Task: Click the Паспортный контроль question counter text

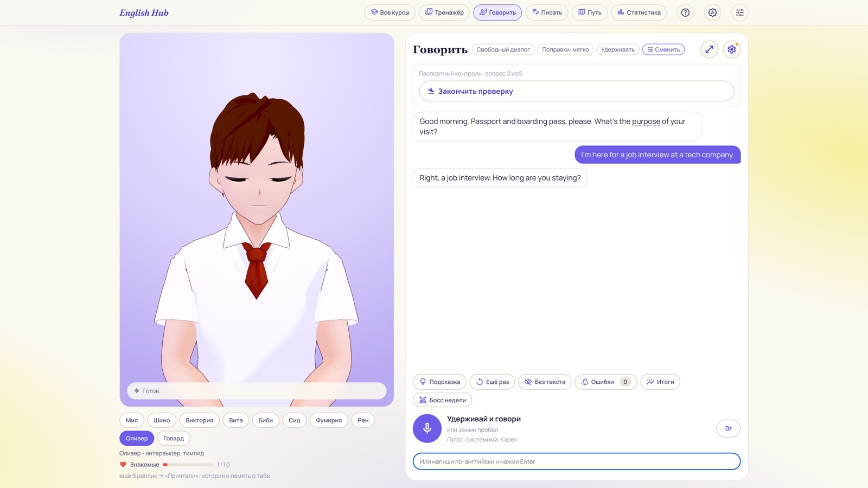Action: click(470, 74)
